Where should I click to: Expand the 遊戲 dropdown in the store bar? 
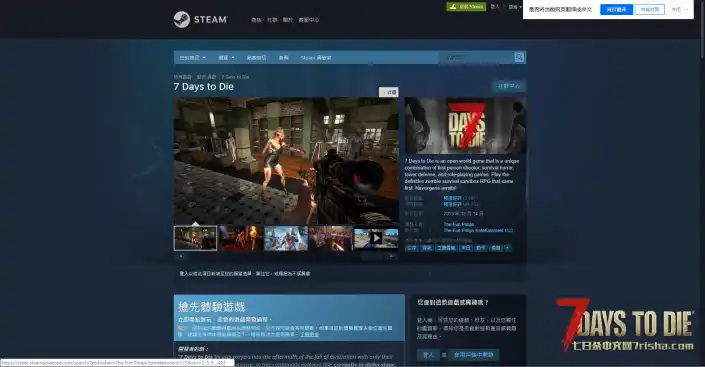pyautogui.click(x=226, y=58)
